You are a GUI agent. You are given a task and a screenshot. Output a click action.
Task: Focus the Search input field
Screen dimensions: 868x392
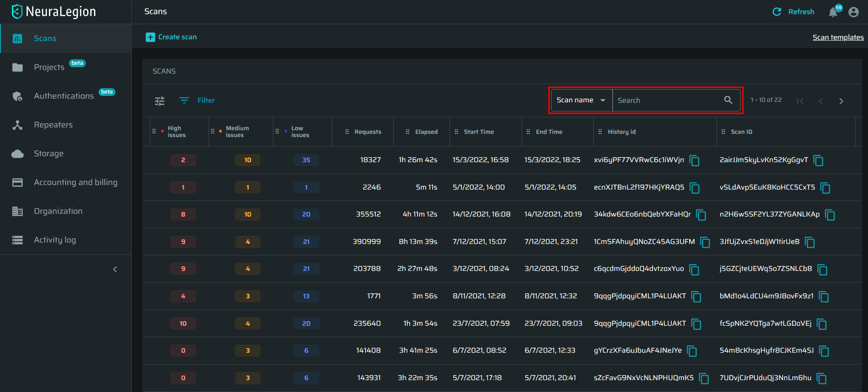[668, 101]
